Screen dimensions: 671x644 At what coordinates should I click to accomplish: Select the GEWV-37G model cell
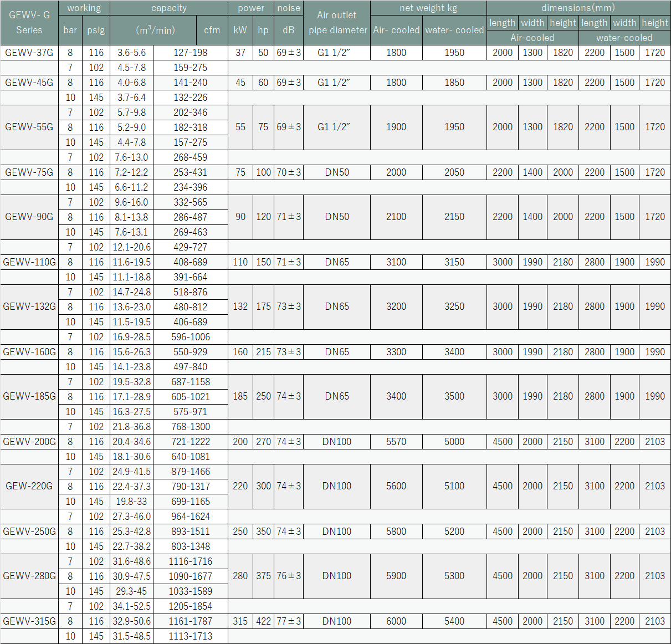29,53
